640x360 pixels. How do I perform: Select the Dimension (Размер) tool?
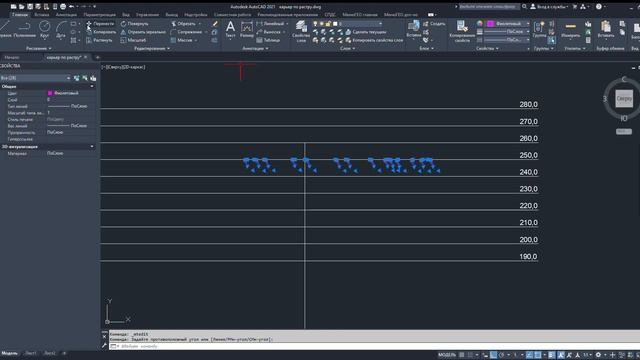(x=247, y=29)
